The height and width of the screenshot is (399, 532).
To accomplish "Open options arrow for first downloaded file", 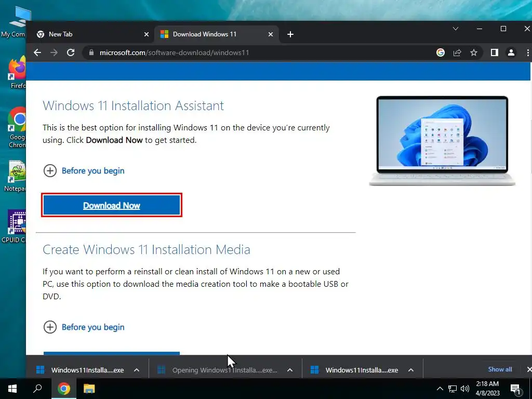I will (x=137, y=370).
